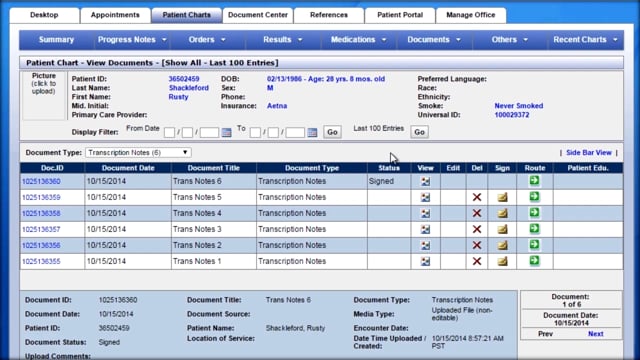Route Trans Notes 1 green arrow

(x=534, y=260)
